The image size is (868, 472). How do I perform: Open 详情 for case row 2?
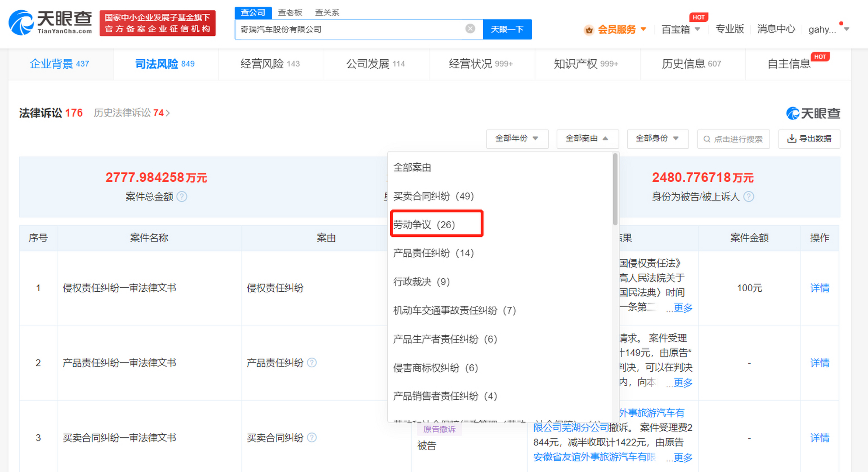pyautogui.click(x=820, y=363)
